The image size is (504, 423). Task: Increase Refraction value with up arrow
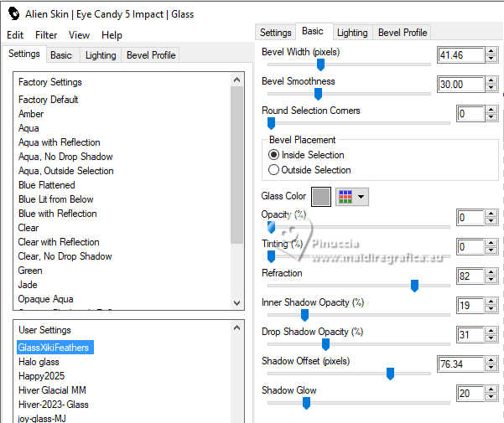click(491, 273)
